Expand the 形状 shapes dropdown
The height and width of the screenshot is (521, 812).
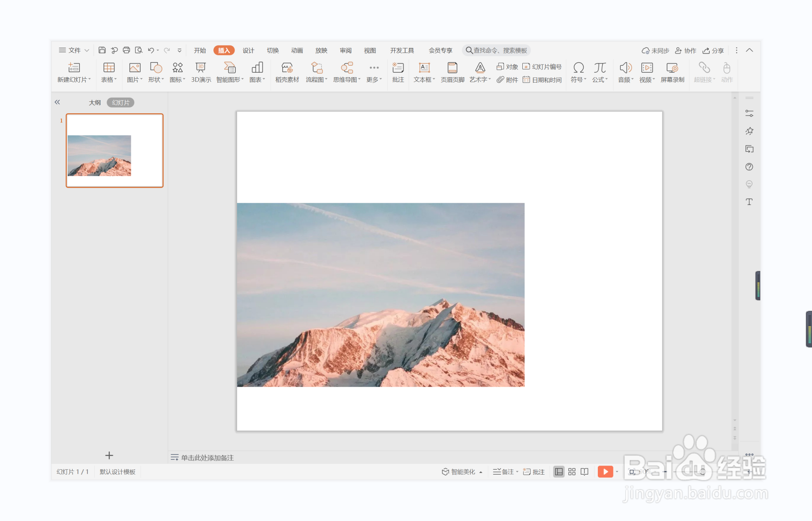(156, 80)
